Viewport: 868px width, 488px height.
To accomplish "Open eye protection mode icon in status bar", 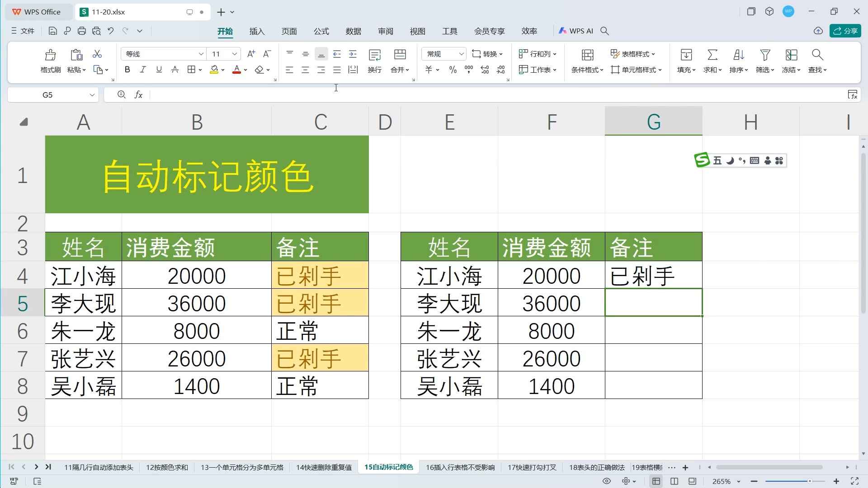I will point(607,481).
